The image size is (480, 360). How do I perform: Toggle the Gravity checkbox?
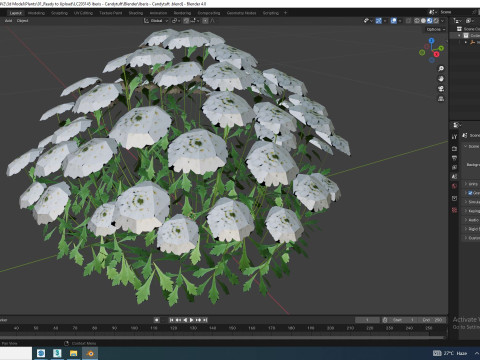point(470,193)
